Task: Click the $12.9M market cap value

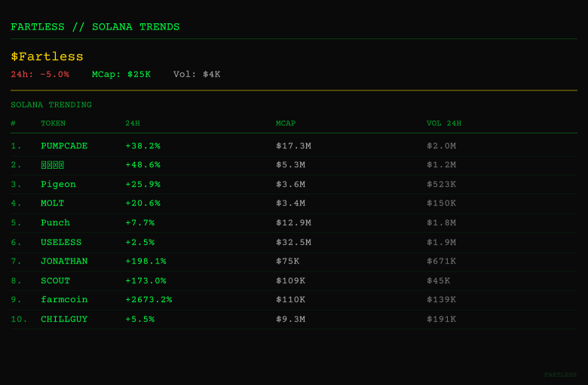Action: [x=294, y=223]
